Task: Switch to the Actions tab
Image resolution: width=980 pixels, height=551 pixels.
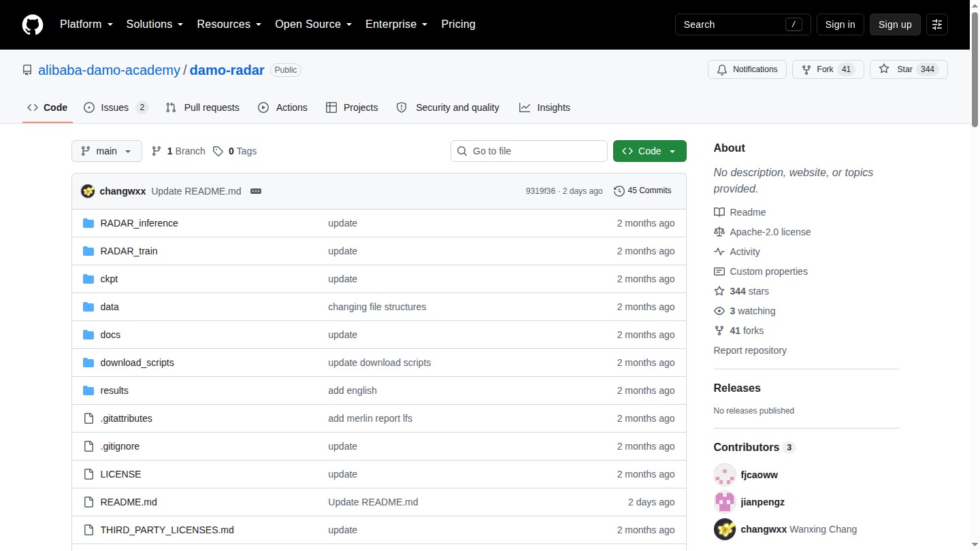Action: point(282,107)
